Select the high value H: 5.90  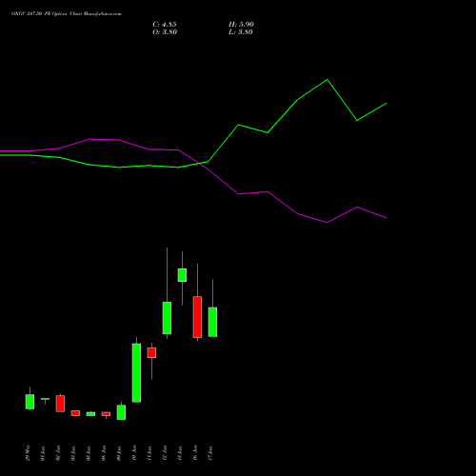pos(241,25)
